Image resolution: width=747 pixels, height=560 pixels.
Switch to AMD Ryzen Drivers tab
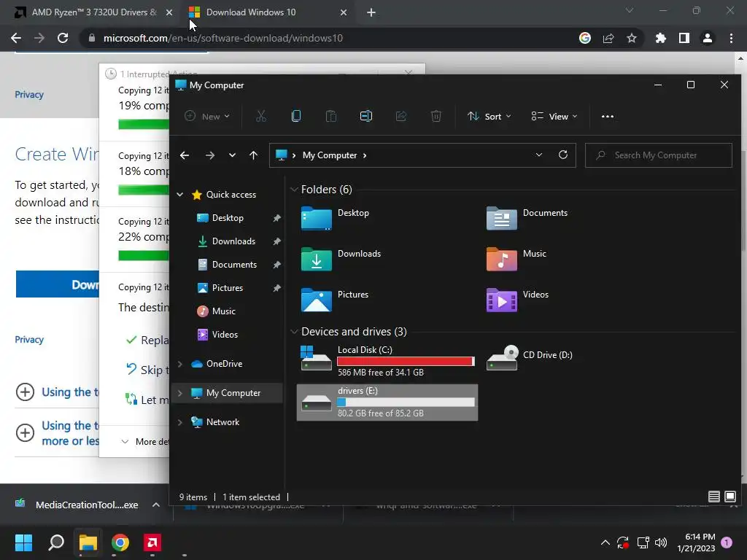(93, 12)
